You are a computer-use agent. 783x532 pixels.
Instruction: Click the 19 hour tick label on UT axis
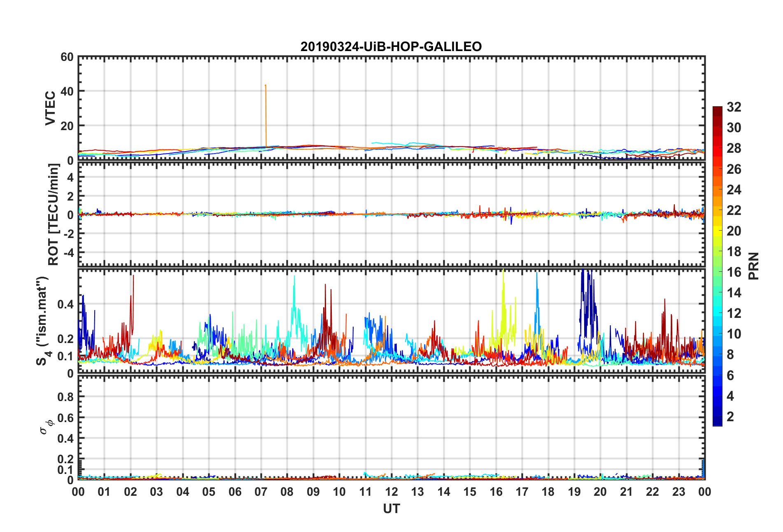[x=574, y=492]
